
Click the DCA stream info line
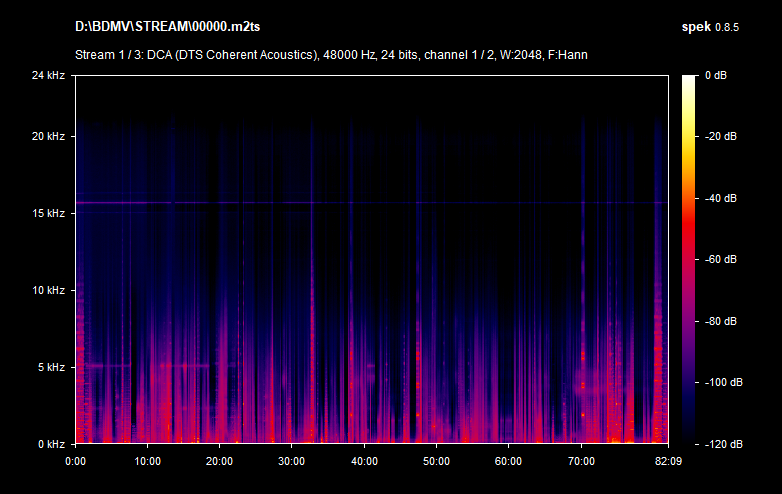[x=330, y=54]
